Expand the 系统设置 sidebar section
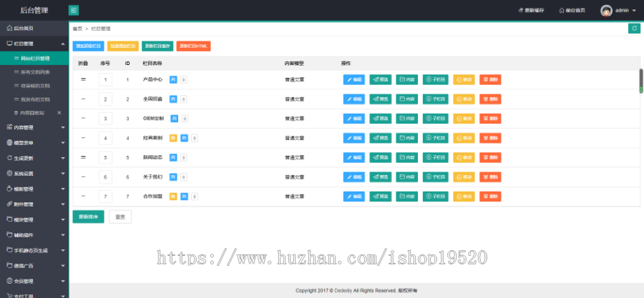 63,174
